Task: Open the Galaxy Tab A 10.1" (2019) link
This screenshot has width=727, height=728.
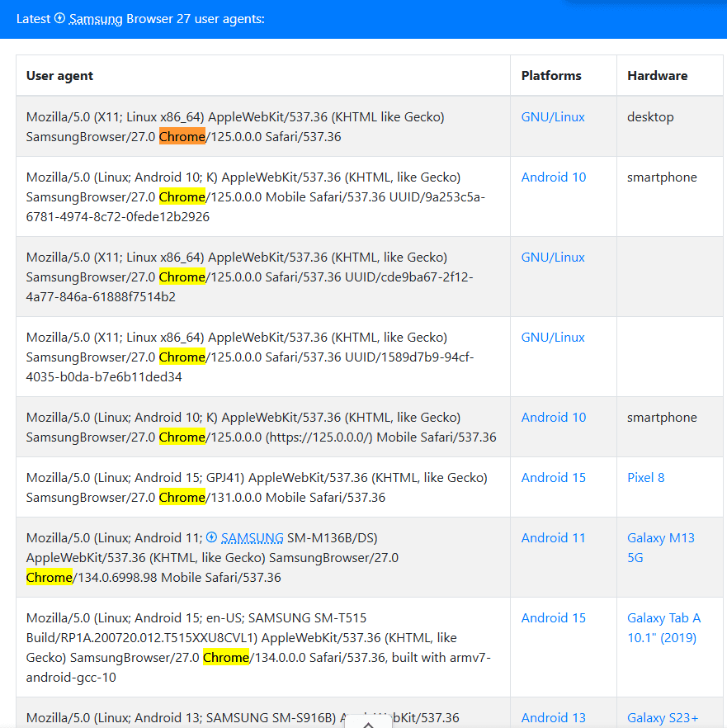Action: (x=663, y=627)
